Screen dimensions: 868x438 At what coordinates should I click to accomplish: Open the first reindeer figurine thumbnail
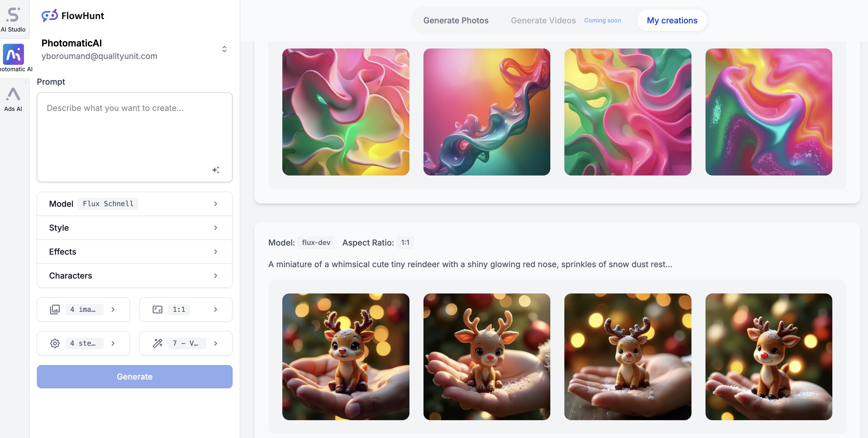point(346,357)
